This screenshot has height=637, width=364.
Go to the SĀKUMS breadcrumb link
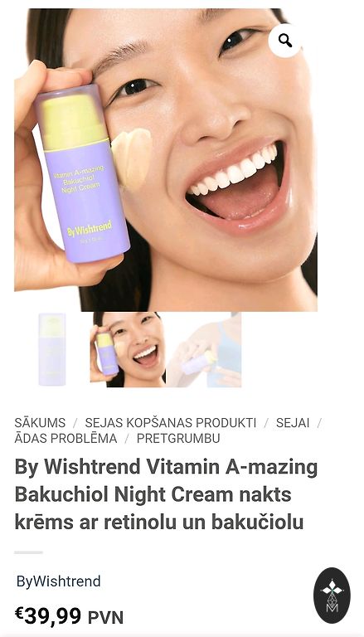40,423
